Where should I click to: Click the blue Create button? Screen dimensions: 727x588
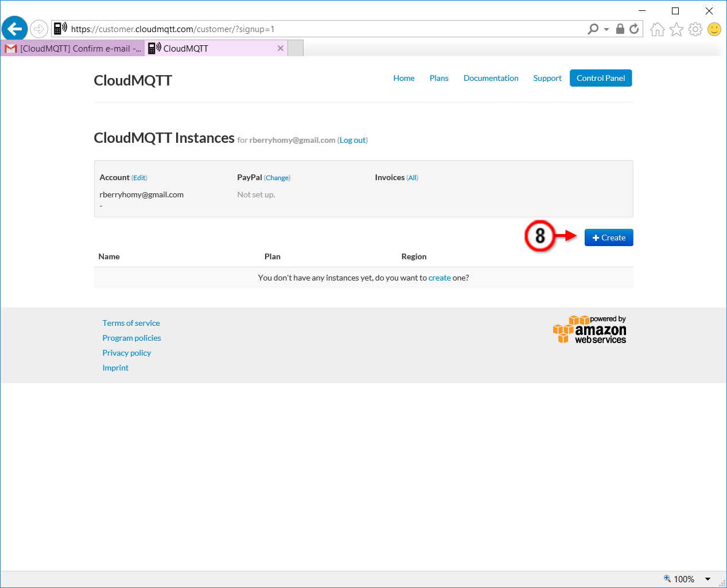(609, 237)
